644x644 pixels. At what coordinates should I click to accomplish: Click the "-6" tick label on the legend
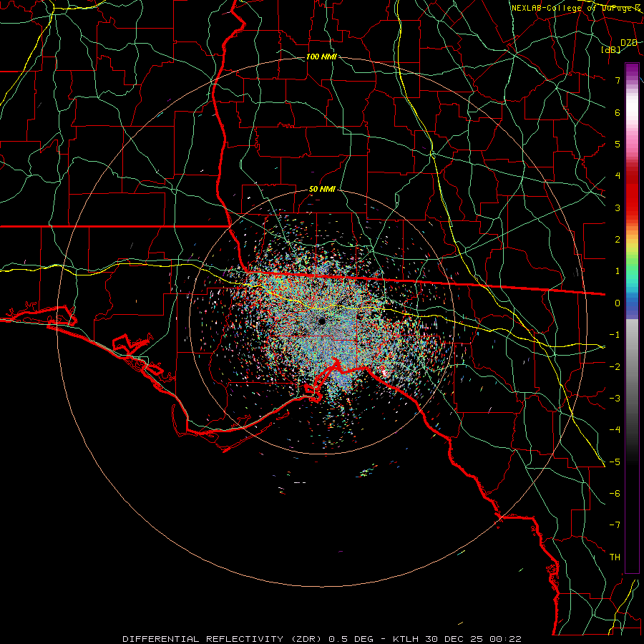pyautogui.click(x=615, y=494)
